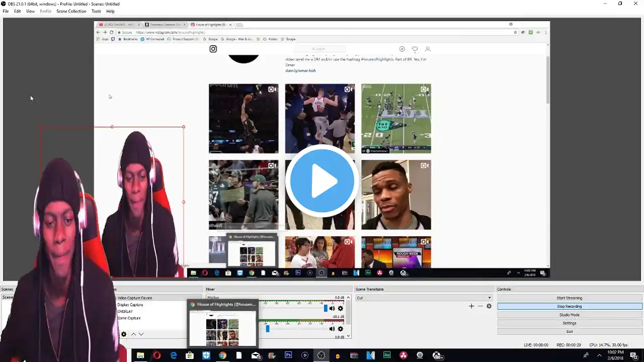Select the RGJ GAMING YouTube browser tab
The height and width of the screenshot is (362, 644).
coord(119,25)
